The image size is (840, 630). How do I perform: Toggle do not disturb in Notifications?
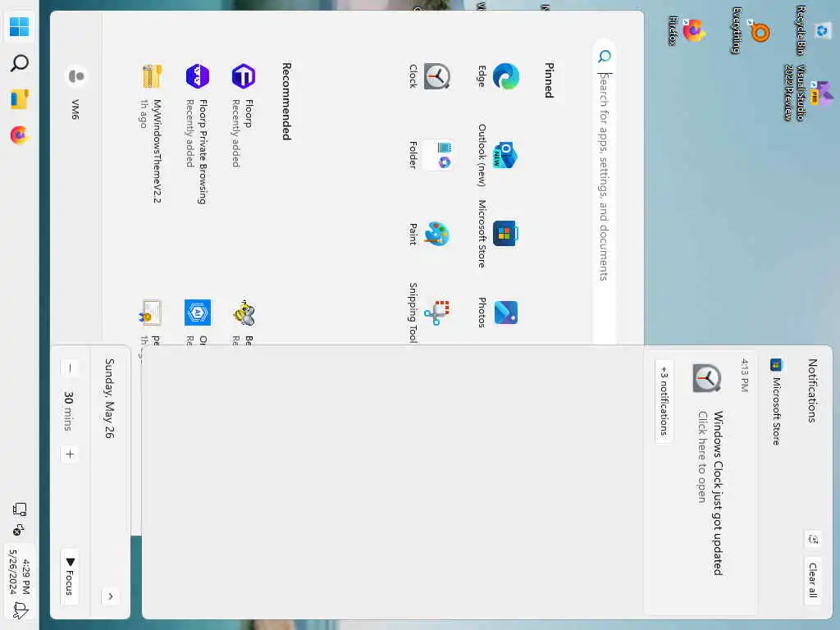[813, 540]
